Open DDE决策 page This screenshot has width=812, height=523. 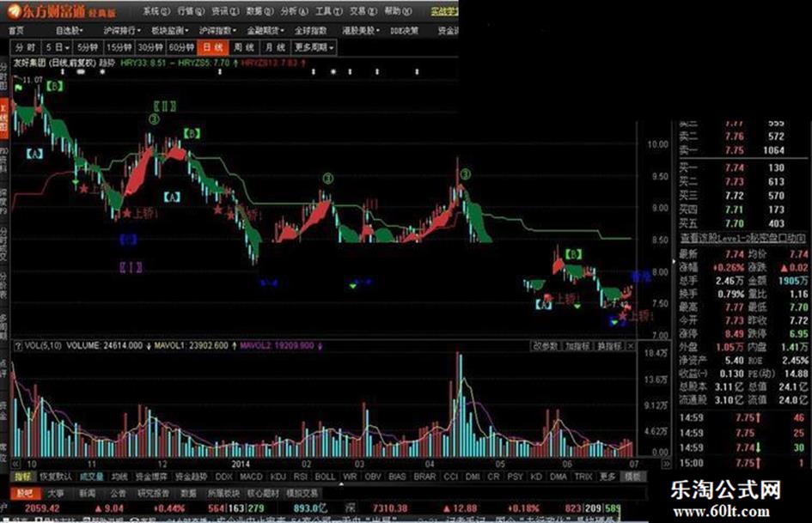coord(404,31)
